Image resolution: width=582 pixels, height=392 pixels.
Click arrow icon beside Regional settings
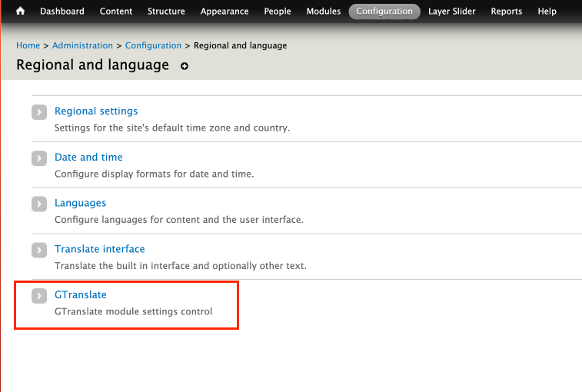(x=39, y=112)
